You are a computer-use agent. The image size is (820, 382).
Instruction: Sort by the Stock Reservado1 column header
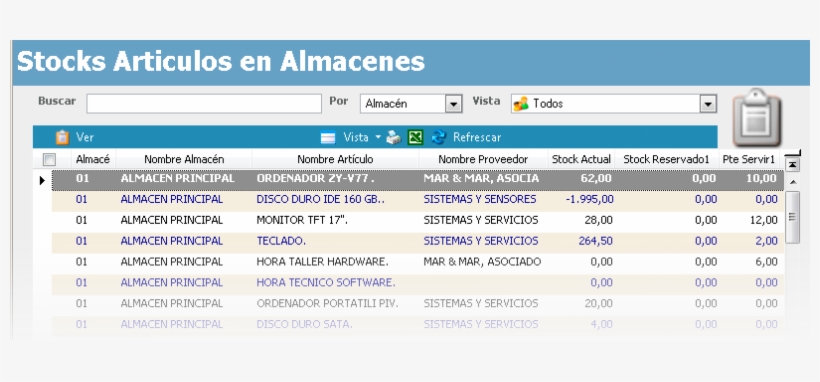666,159
